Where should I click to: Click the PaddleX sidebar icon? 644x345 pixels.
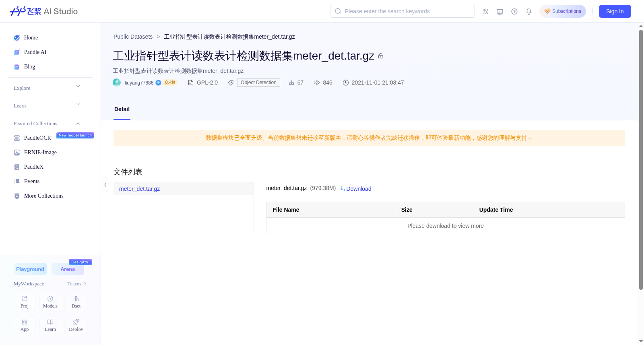click(17, 167)
